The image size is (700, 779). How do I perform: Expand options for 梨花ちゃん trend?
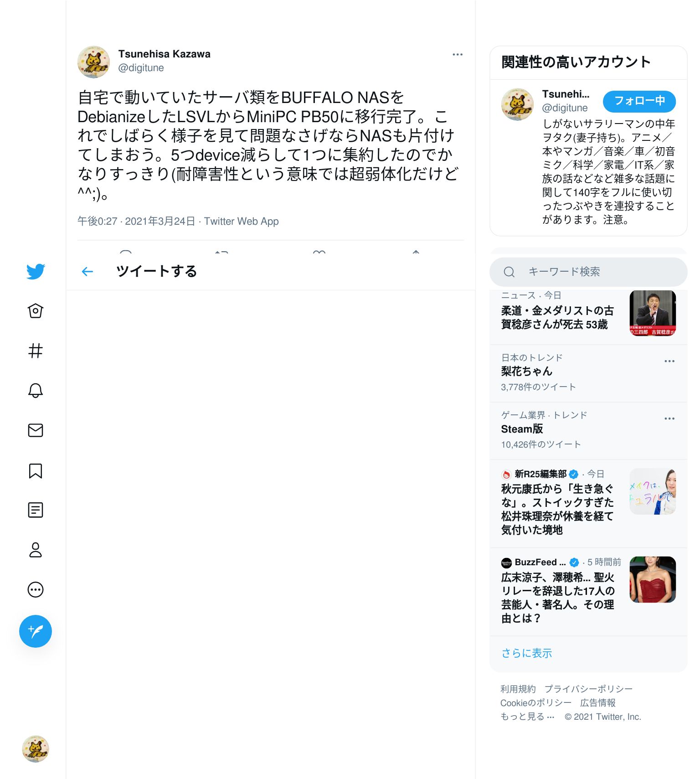(x=669, y=361)
